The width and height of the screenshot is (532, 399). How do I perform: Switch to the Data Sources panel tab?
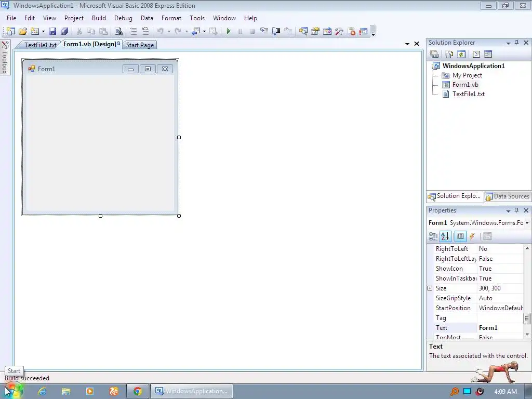(508, 196)
